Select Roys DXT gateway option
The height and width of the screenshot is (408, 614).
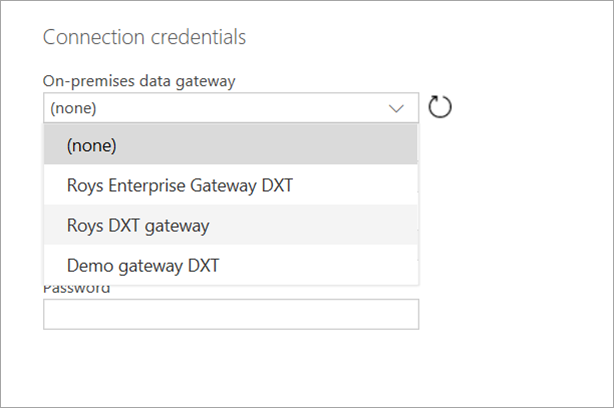pyautogui.click(x=230, y=225)
